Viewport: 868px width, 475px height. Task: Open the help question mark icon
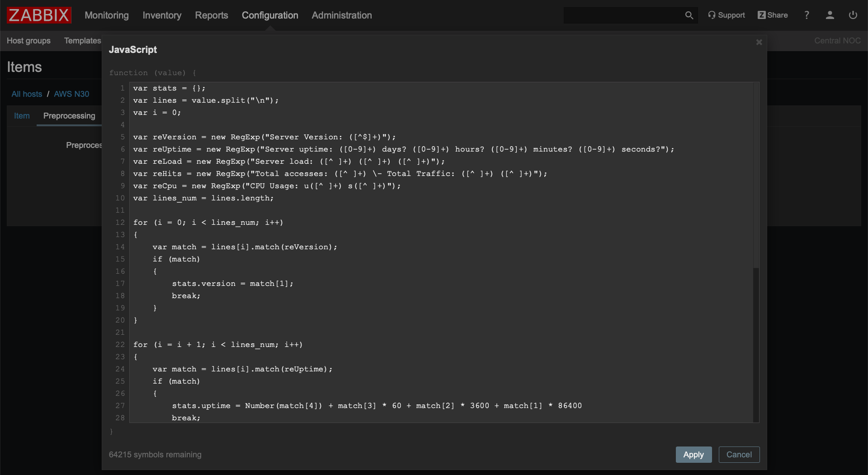807,15
